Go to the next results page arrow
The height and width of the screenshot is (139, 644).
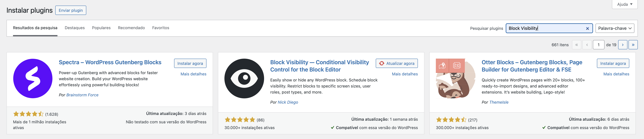[x=623, y=45]
